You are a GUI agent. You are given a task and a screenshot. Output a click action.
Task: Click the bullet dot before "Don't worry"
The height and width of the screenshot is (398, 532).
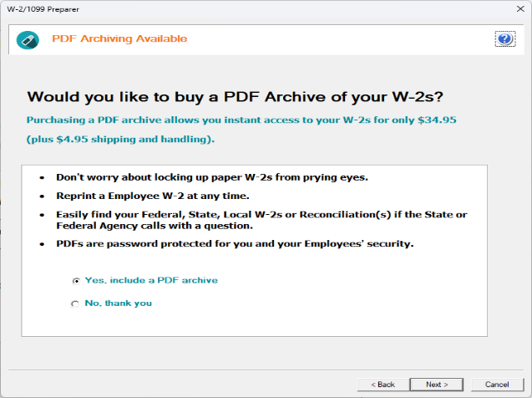click(x=42, y=178)
